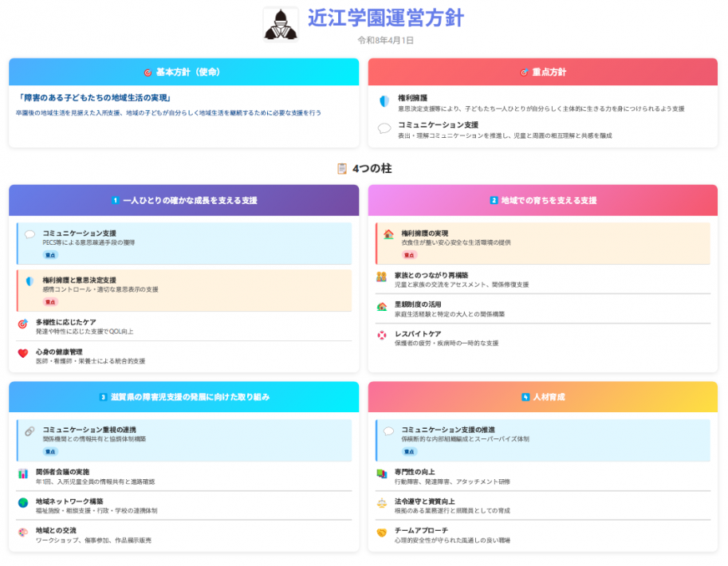This screenshot has width=728, height=566.
Task: Click shield icon beside 権利擁護と意思決定支援
Action: pos(30,281)
